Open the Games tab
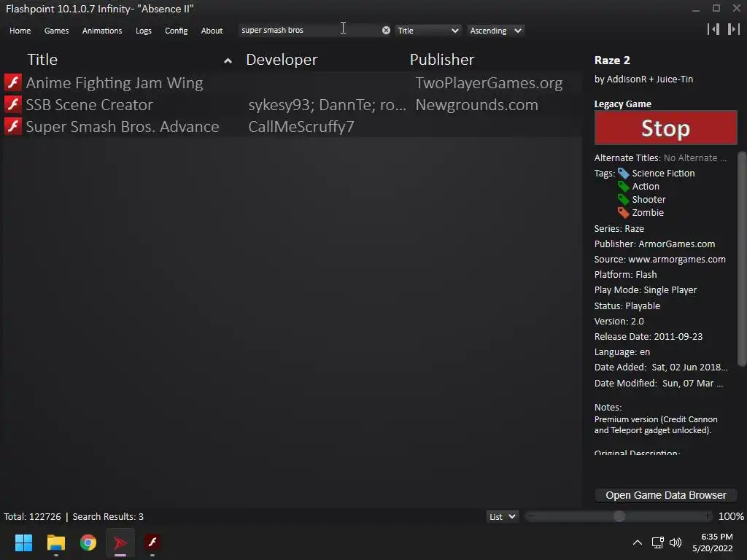The image size is (747, 560). 56,31
